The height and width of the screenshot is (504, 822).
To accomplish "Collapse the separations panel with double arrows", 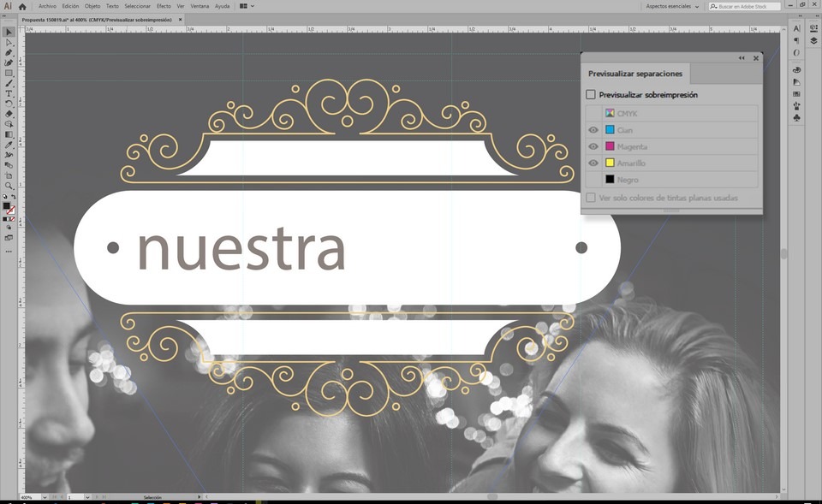I will coord(742,58).
